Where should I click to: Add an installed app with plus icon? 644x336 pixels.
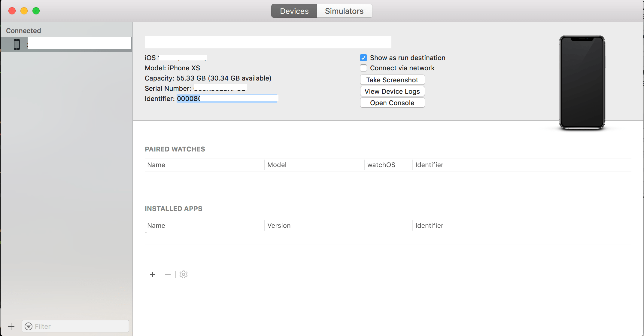153,274
